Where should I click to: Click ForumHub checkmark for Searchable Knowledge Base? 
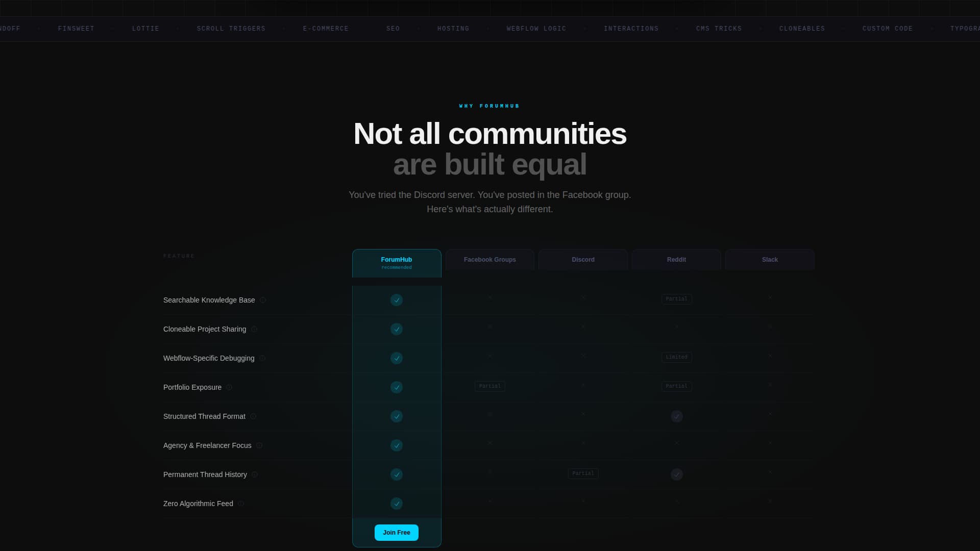(397, 300)
